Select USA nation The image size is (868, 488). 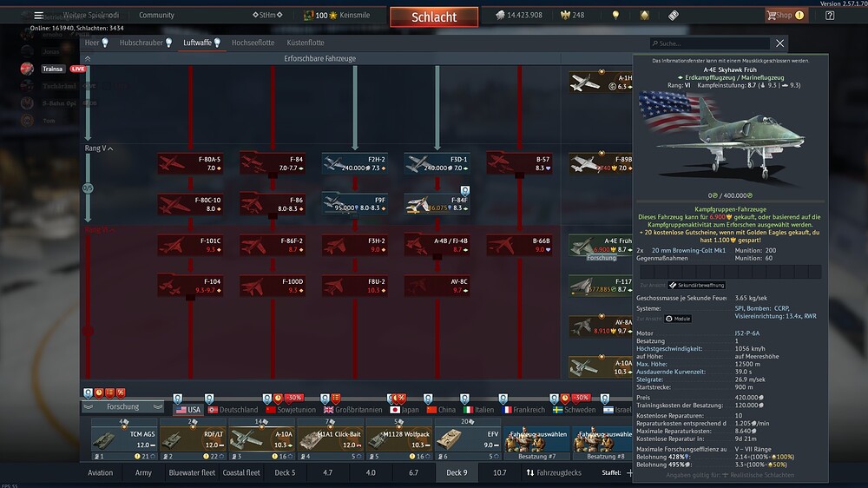188,410
